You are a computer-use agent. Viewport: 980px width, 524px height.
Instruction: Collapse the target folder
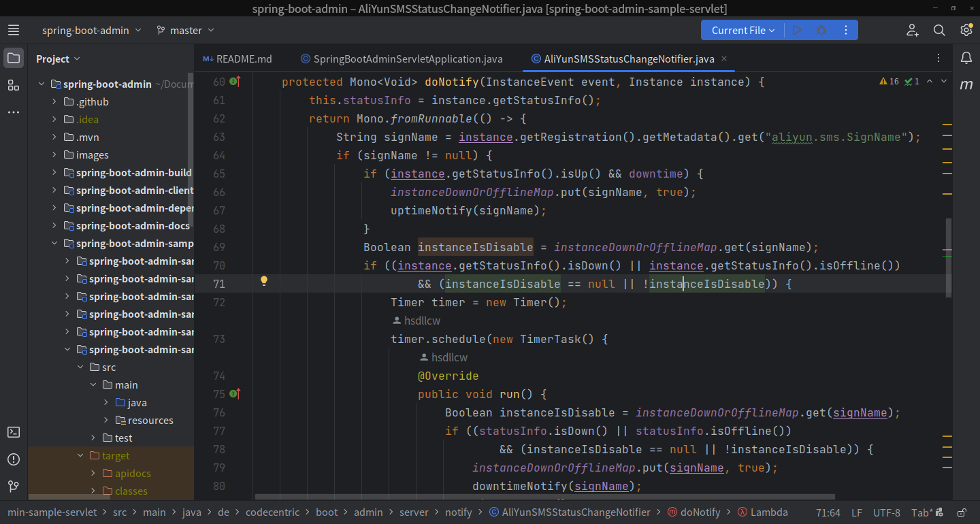point(80,456)
